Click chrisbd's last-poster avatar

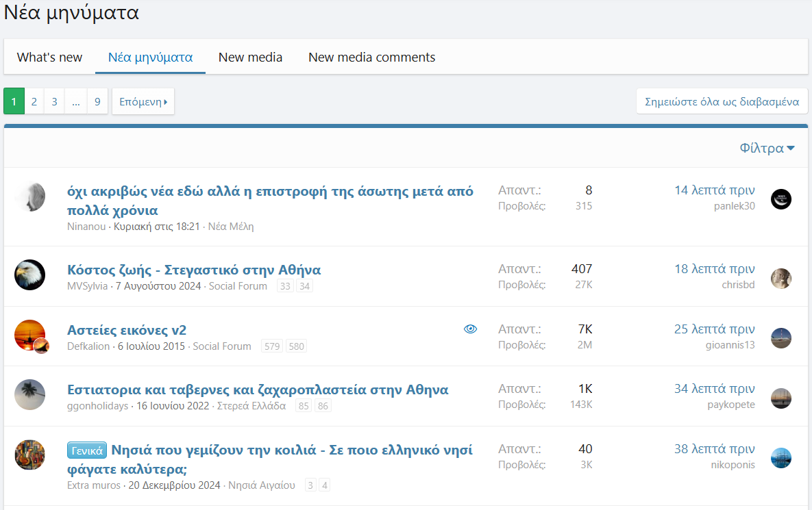(780, 279)
